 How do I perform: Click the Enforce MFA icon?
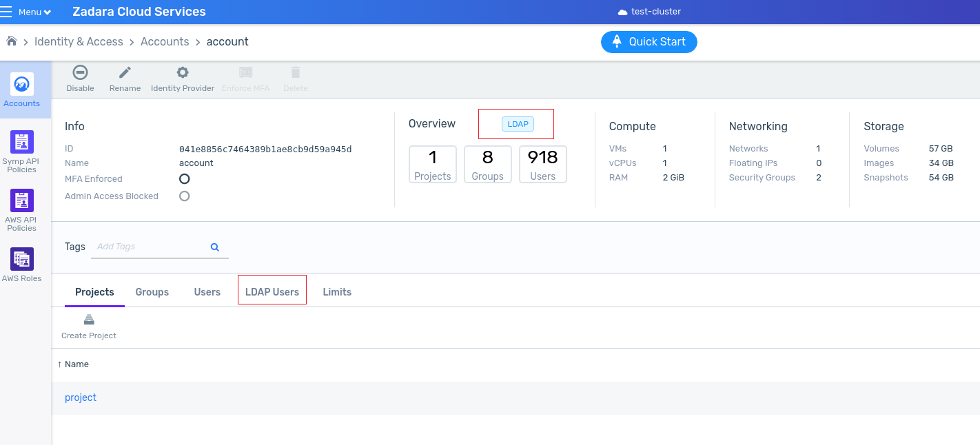(x=245, y=72)
